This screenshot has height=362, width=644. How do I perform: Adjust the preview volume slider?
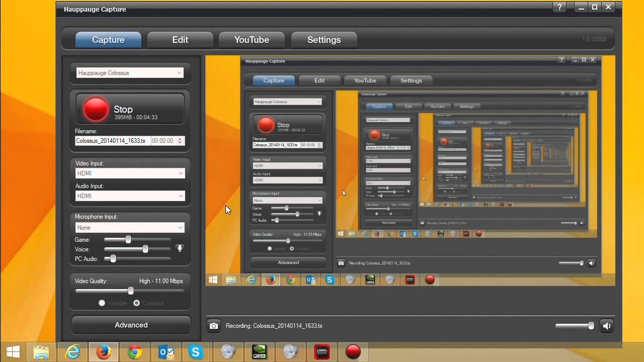tap(591, 326)
